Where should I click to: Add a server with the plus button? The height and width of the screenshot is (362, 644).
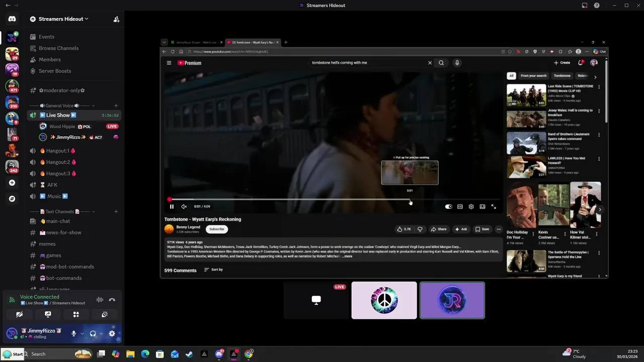pos(12,183)
